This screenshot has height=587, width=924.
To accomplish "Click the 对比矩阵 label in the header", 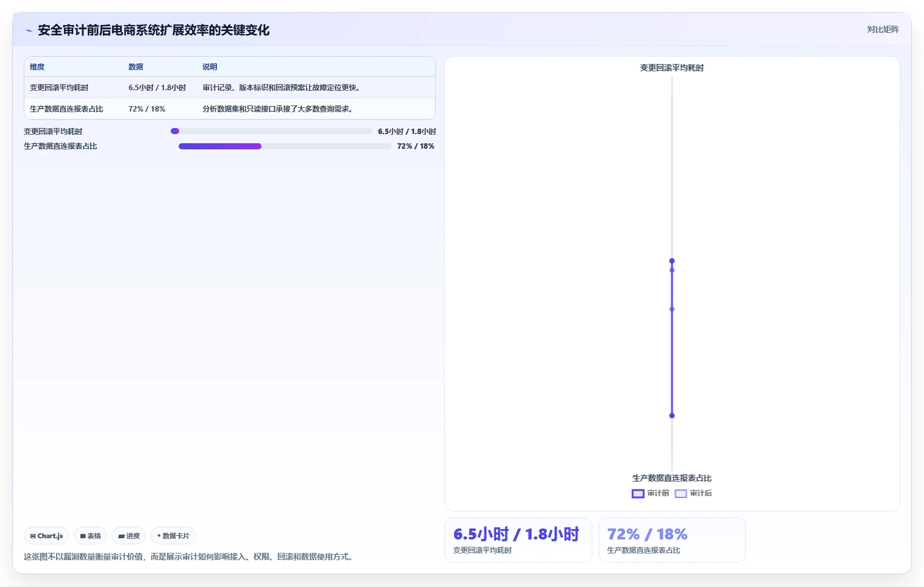I will click(883, 29).
